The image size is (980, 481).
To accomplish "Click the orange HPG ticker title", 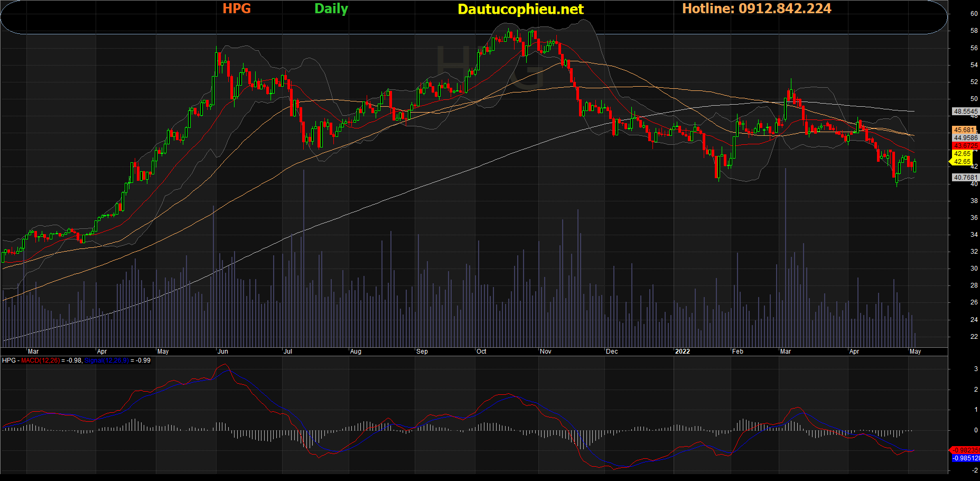I will click(x=236, y=9).
